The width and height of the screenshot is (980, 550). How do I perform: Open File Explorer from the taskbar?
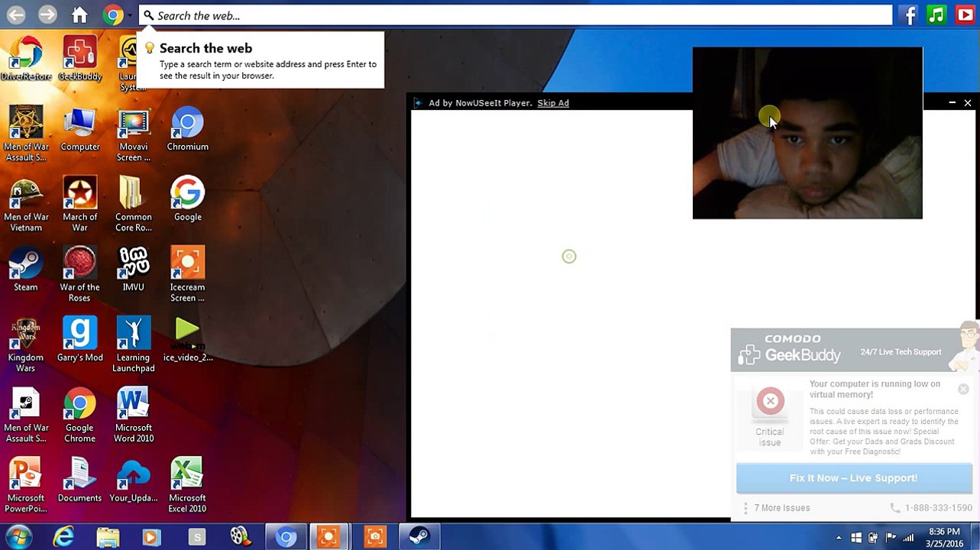(x=108, y=538)
